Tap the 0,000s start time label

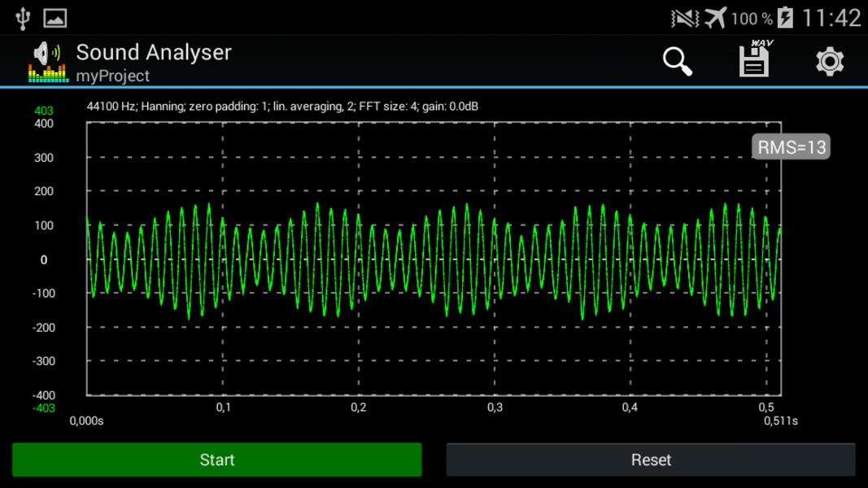[86, 421]
